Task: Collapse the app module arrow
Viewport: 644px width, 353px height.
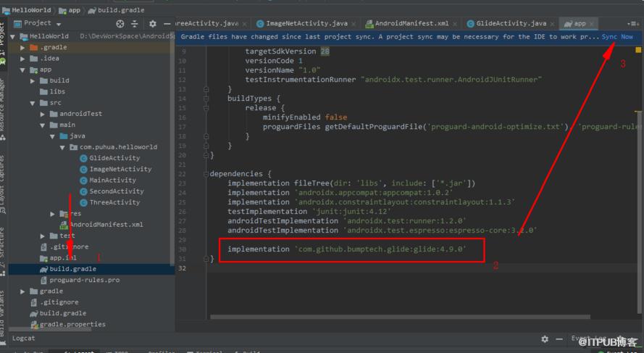Action: coord(22,70)
